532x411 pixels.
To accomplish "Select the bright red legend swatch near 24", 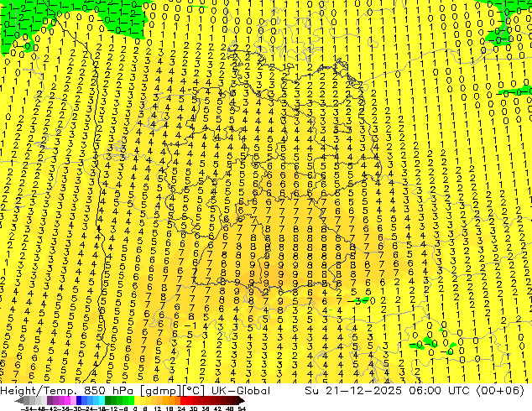I will click(x=183, y=400).
